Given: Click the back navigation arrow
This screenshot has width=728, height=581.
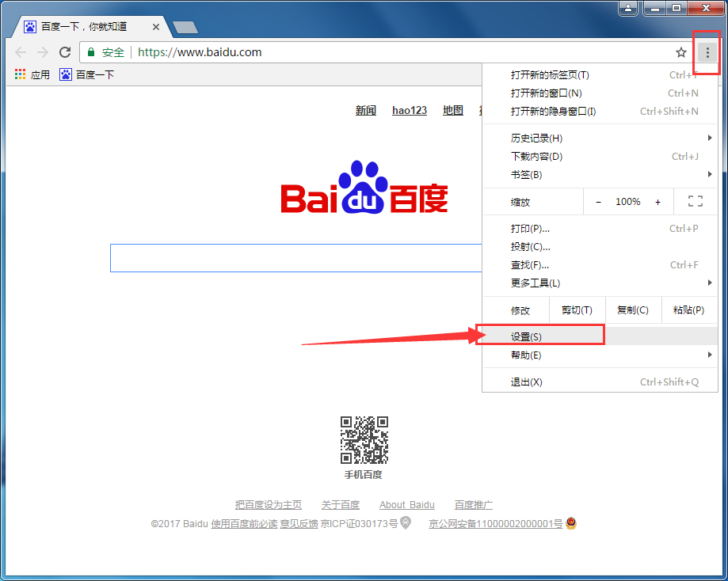Looking at the screenshot, I should pyautogui.click(x=20, y=52).
